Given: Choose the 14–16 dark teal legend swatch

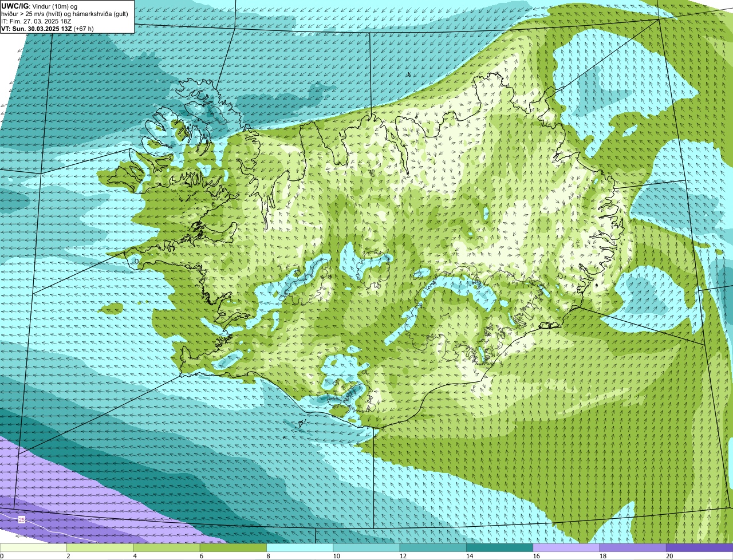Looking at the screenshot, I should coord(499,547).
